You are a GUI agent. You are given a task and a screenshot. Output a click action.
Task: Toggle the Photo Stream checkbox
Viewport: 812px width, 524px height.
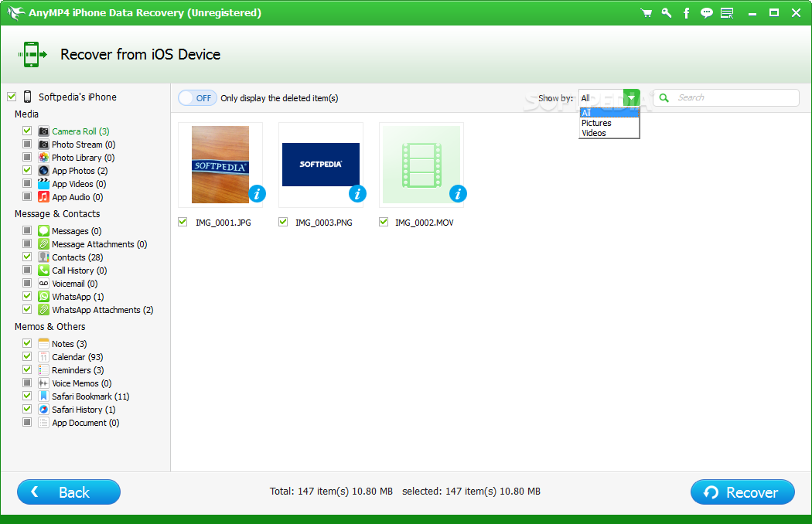tap(27, 144)
